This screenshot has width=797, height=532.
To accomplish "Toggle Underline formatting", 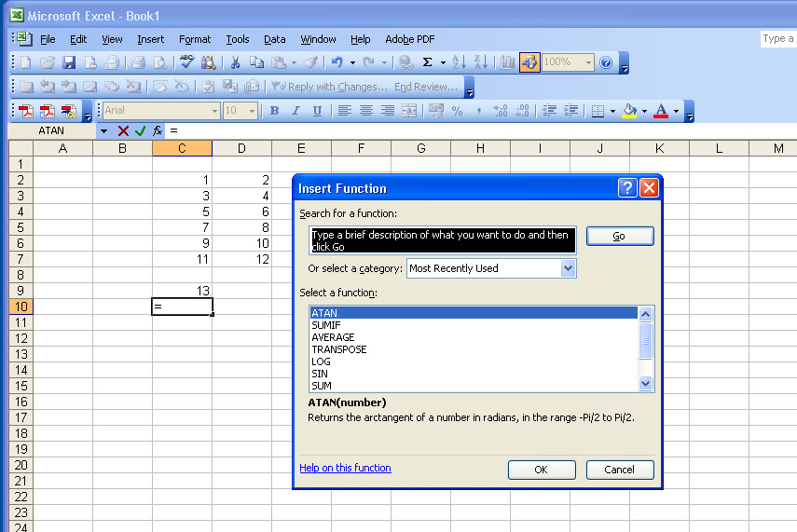I will click(x=317, y=110).
